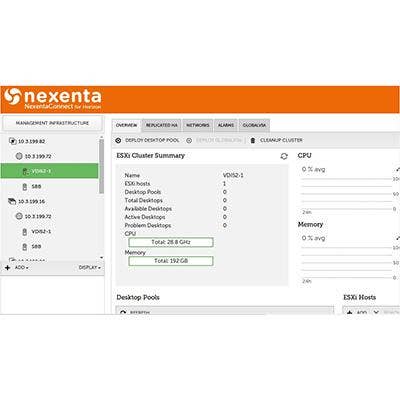400x400 pixels.
Task: Click the 10.3.199.16 server icon in the tree
Action: pyautogui.click(x=12, y=201)
